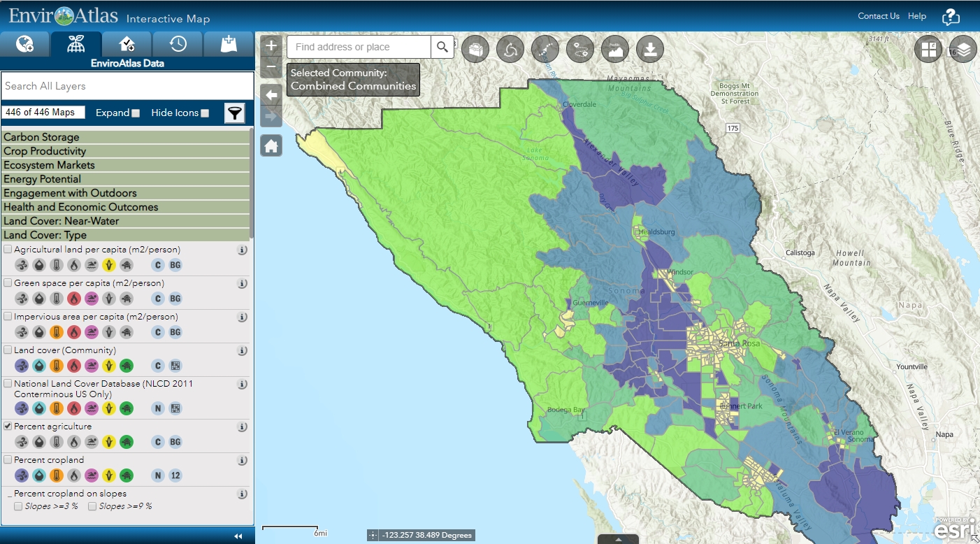The width and height of the screenshot is (980, 544).
Task: Open the directions route tool icon
Action: click(x=580, y=49)
